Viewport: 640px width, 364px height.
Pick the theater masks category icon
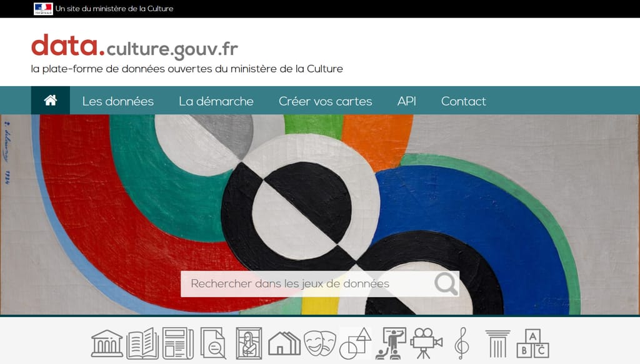pyautogui.click(x=319, y=343)
